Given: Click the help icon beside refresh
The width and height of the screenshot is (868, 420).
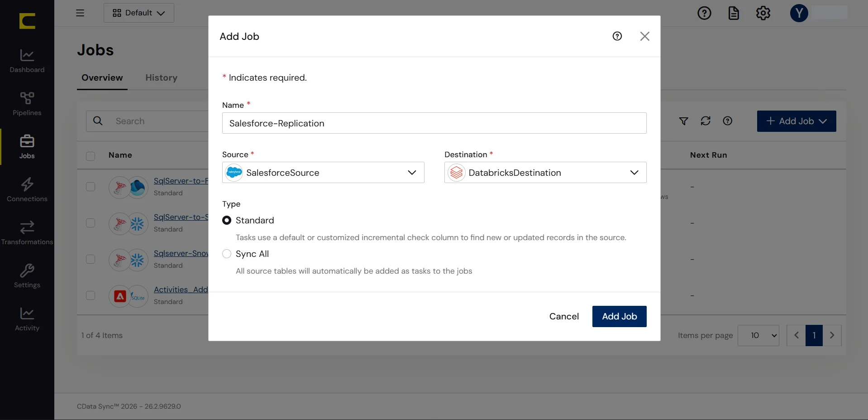Looking at the screenshot, I should point(728,121).
